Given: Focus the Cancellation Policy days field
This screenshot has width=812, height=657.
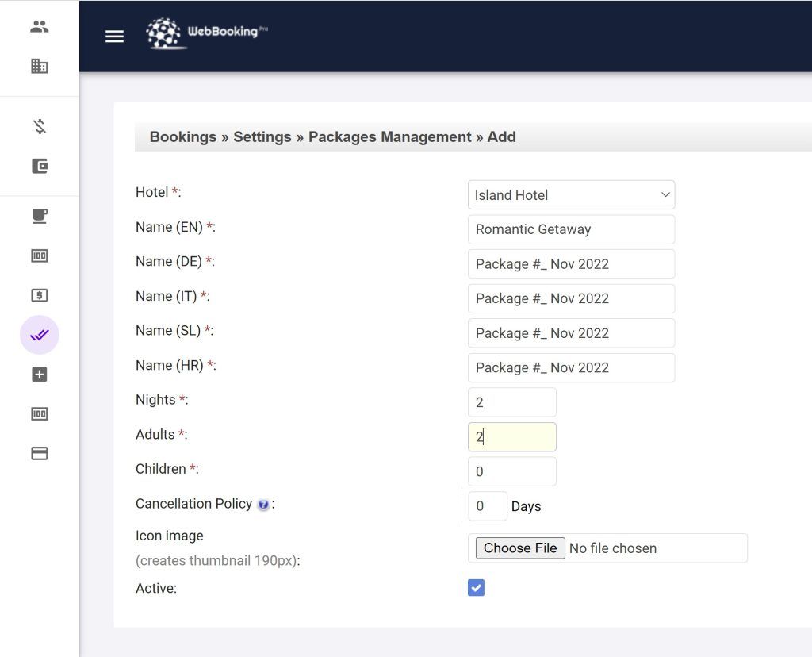Looking at the screenshot, I should pos(487,506).
